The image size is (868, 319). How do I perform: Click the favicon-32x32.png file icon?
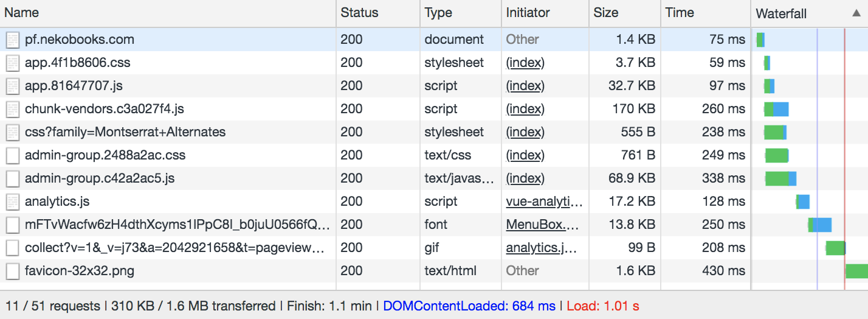tap(13, 272)
